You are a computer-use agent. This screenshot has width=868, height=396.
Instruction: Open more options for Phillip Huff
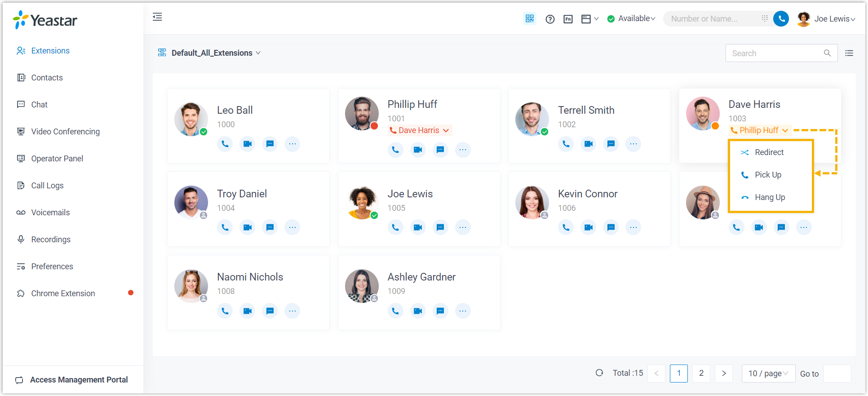(x=463, y=150)
